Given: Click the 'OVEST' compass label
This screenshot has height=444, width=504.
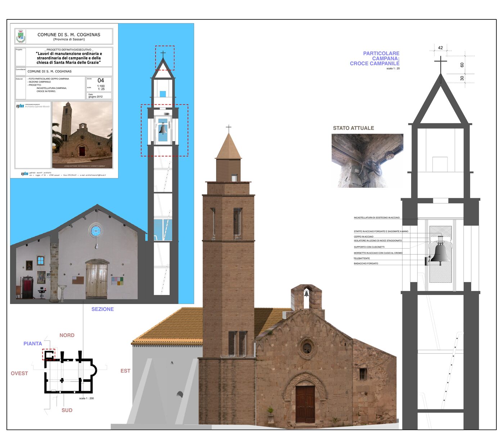Looking at the screenshot, I should point(19,373).
